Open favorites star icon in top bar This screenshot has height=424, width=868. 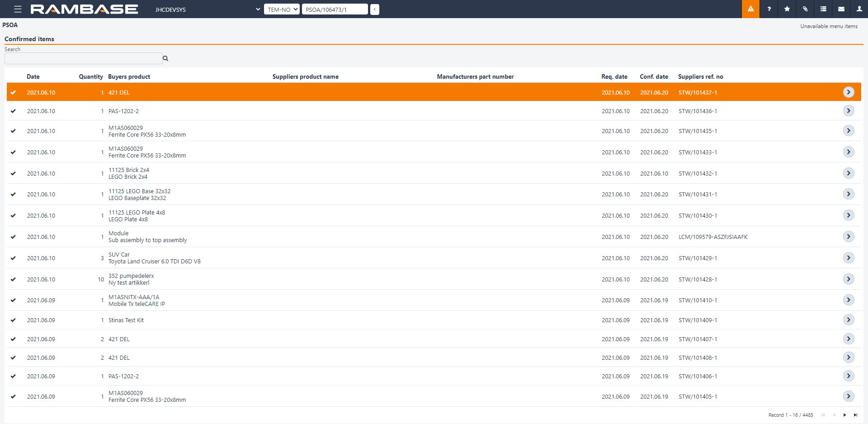787,9
